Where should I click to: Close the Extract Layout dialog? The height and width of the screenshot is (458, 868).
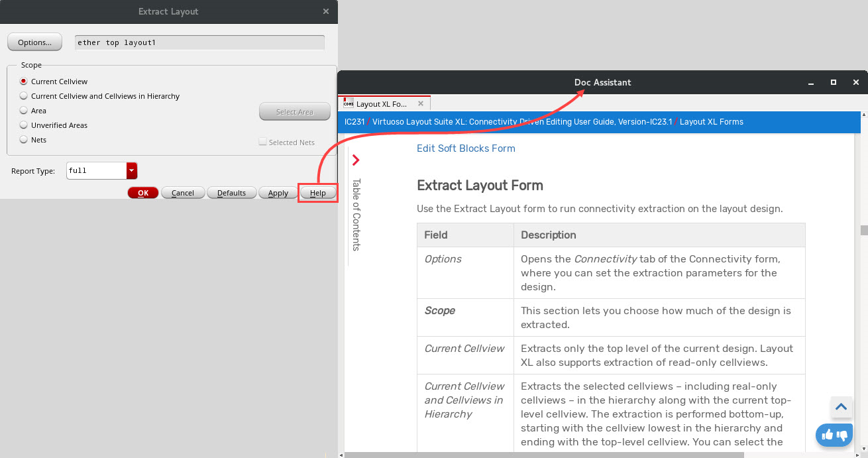[325, 11]
